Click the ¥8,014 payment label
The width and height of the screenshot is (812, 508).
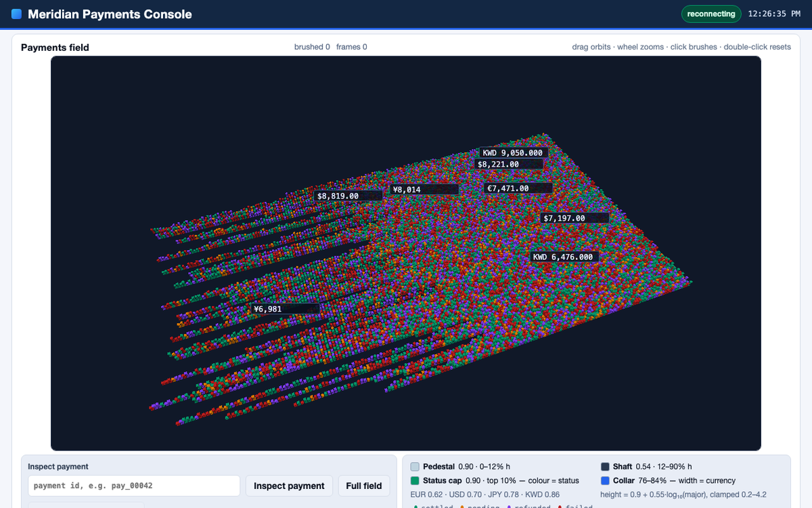tap(425, 190)
